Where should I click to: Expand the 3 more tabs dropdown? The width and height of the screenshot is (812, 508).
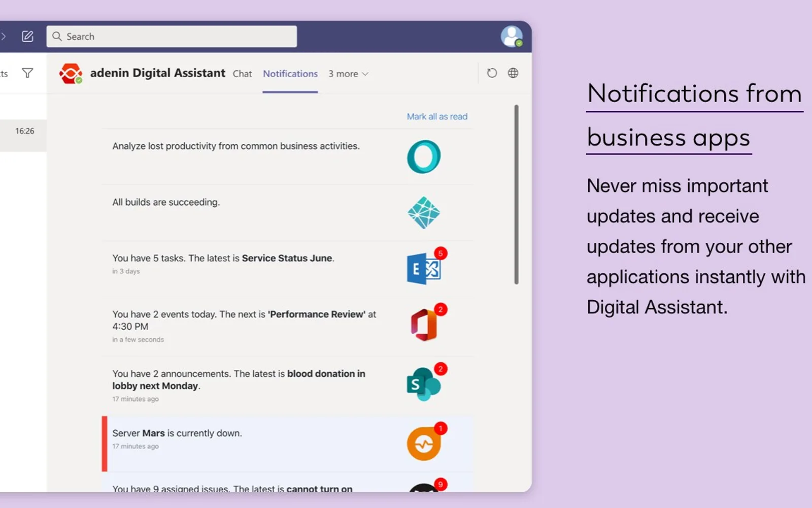click(348, 74)
